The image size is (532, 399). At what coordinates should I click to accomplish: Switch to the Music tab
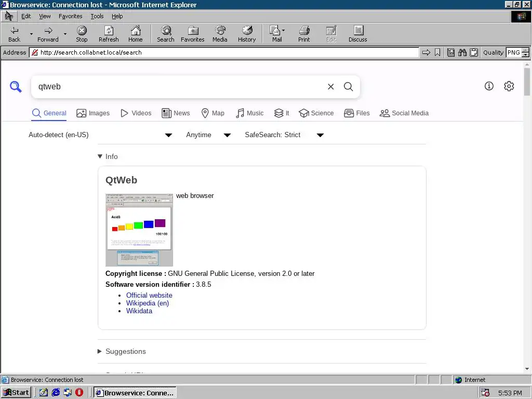click(x=249, y=113)
